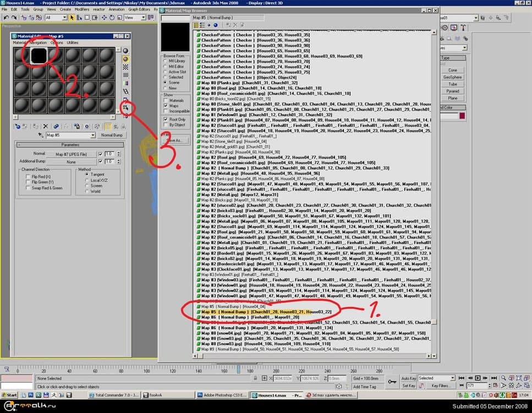This screenshot has width=532, height=413.
Task: Click View Large Icons sphere in browser toolbar
Action: pos(216,25)
